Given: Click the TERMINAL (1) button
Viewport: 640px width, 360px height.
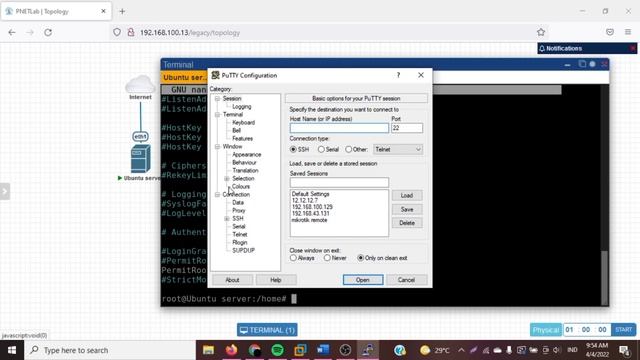Looking at the screenshot, I should 267,330.
